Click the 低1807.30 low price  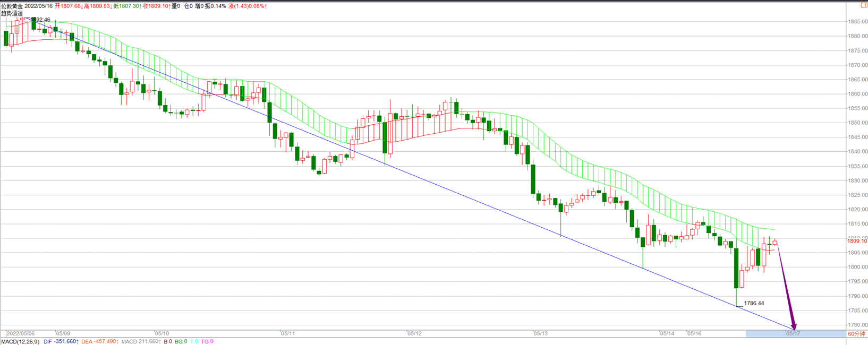127,6
